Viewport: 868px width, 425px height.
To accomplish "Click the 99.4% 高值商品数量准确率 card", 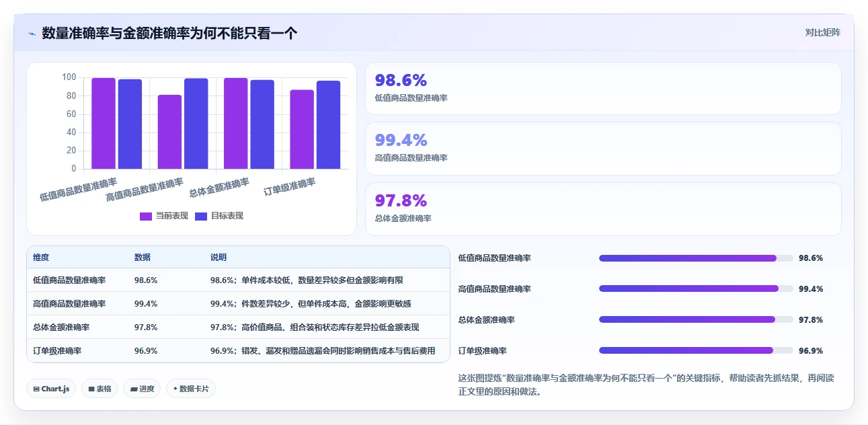I will point(603,149).
